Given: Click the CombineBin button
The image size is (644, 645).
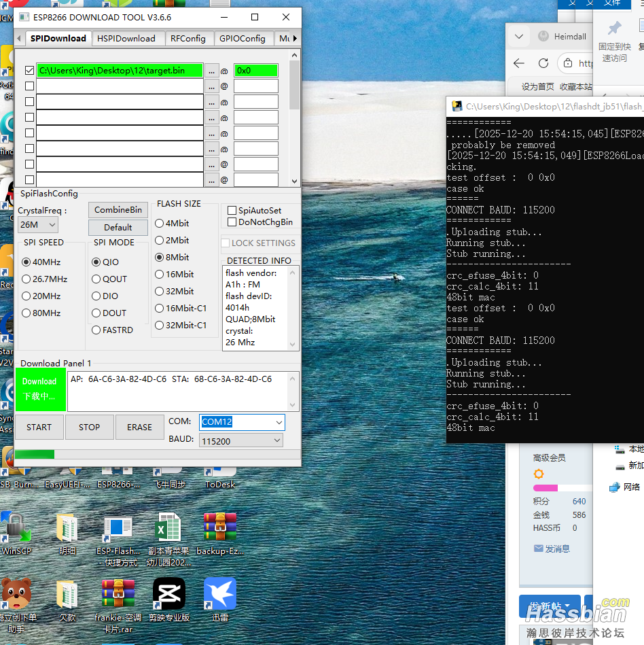Looking at the screenshot, I should click(x=118, y=210).
